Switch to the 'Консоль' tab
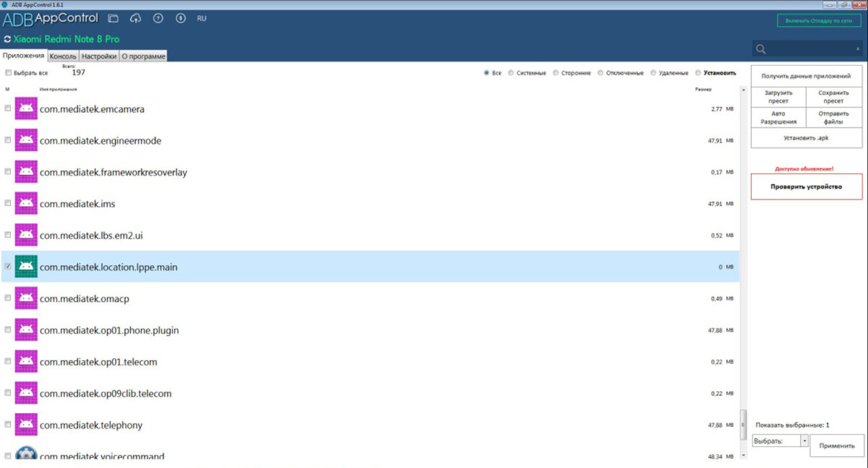This screenshot has width=868, height=468. (63, 56)
